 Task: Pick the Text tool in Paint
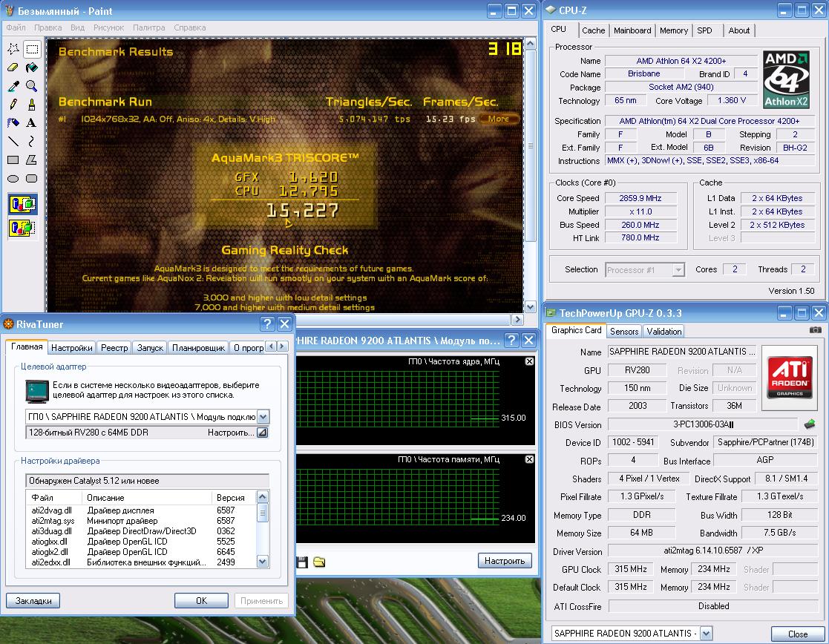click(x=32, y=123)
